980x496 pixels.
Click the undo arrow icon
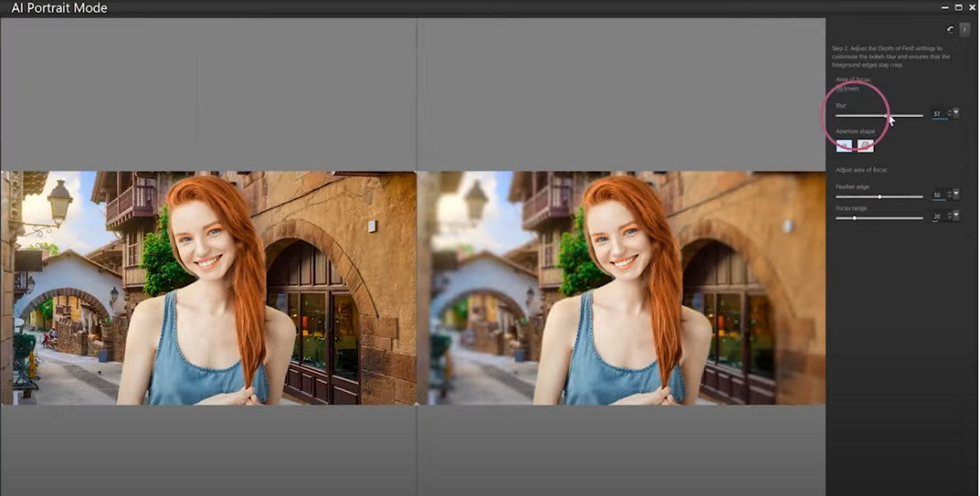[949, 29]
